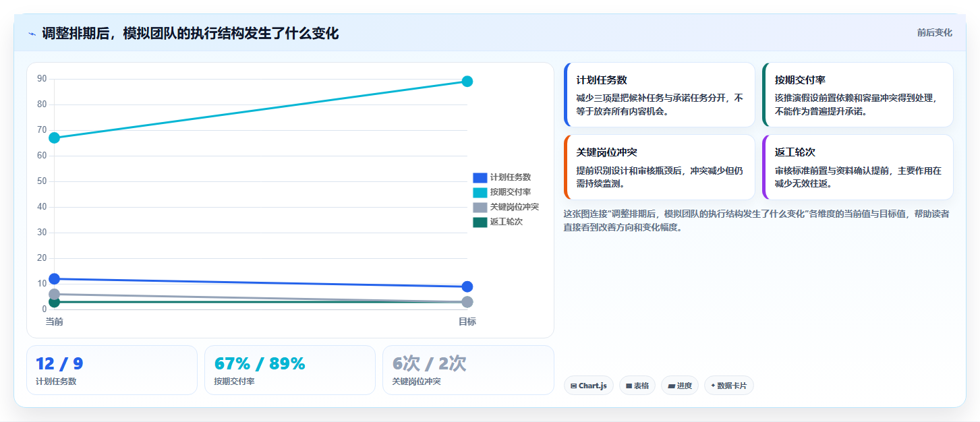Click legend label 计划任务数

[511, 177]
